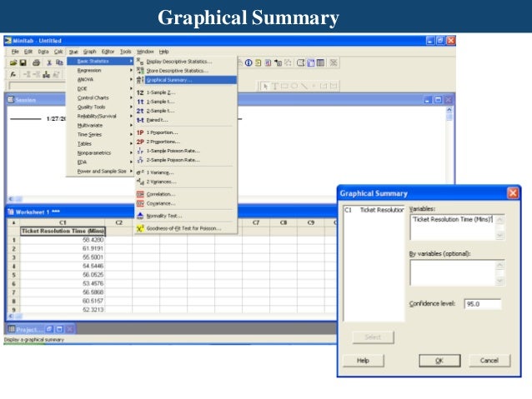Click Help button in Graphical Summary dialog
This screenshot has width=532, height=399.
pyautogui.click(x=363, y=361)
